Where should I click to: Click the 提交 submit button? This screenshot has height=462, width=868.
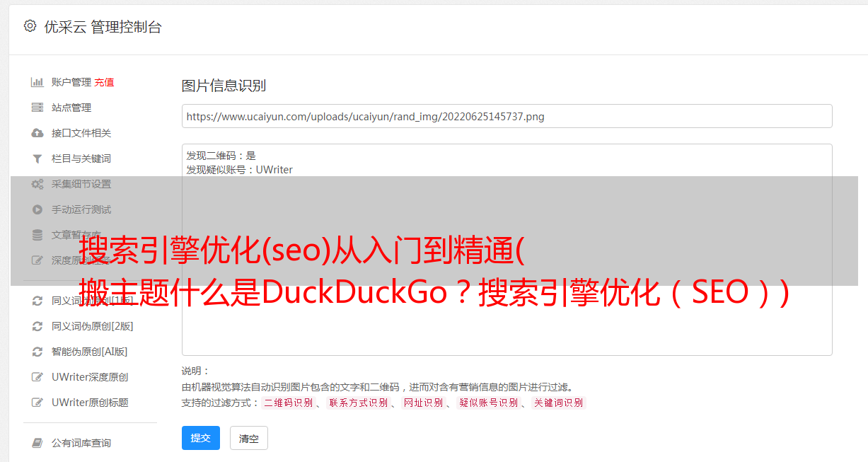(201, 438)
